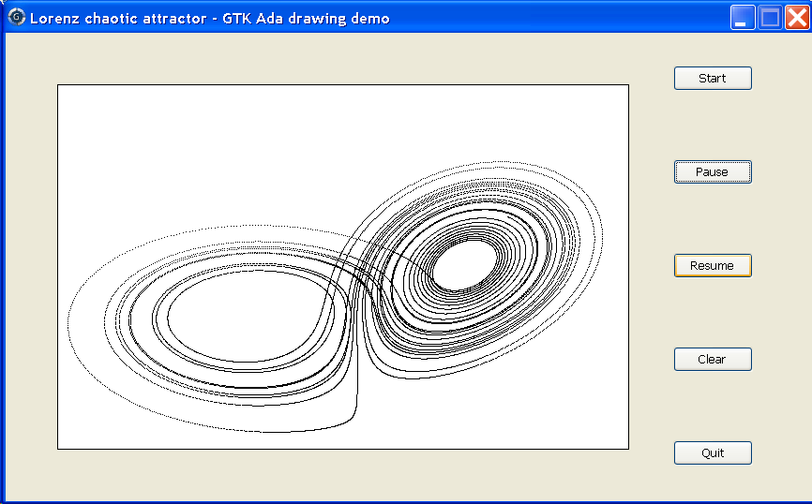Click the window title 'Lorenz chaotic attractor' text

118,19
